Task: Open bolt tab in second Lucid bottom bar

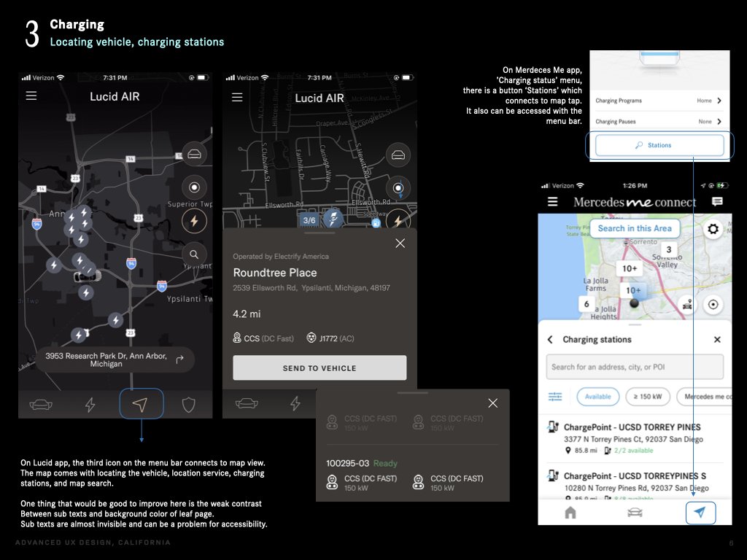Action: 295,404
